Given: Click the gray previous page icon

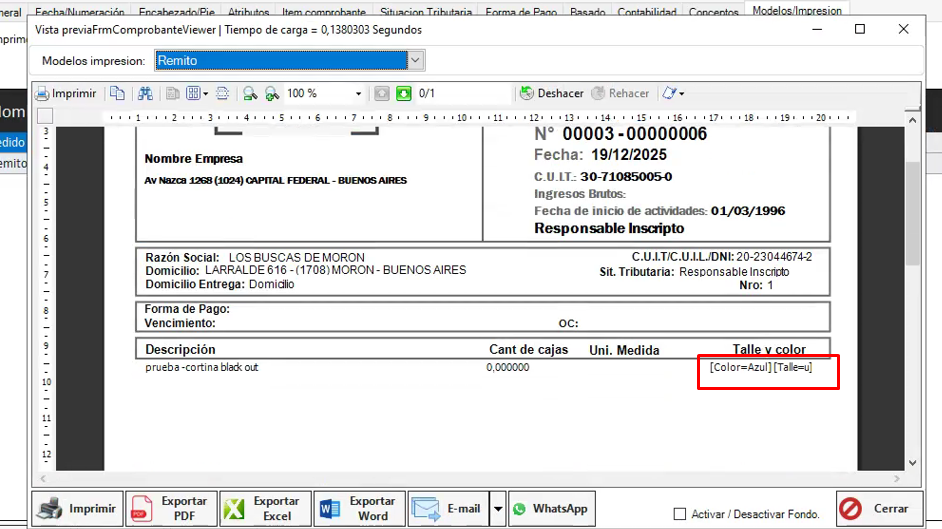Looking at the screenshot, I should (381, 93).
